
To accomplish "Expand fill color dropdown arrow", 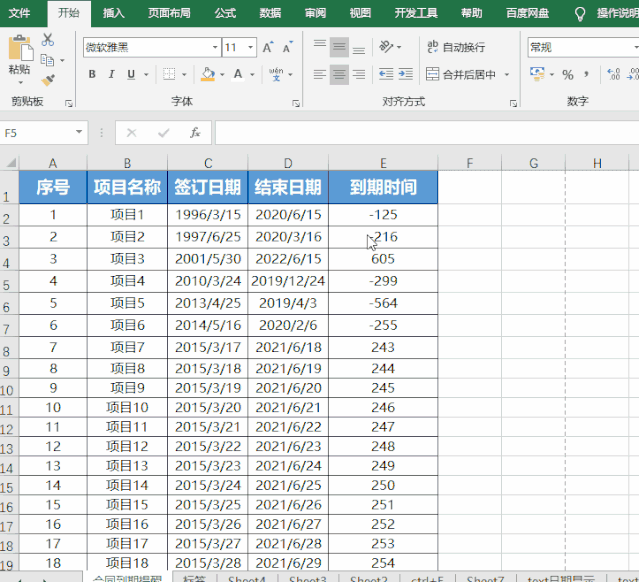I will point(222,75).
